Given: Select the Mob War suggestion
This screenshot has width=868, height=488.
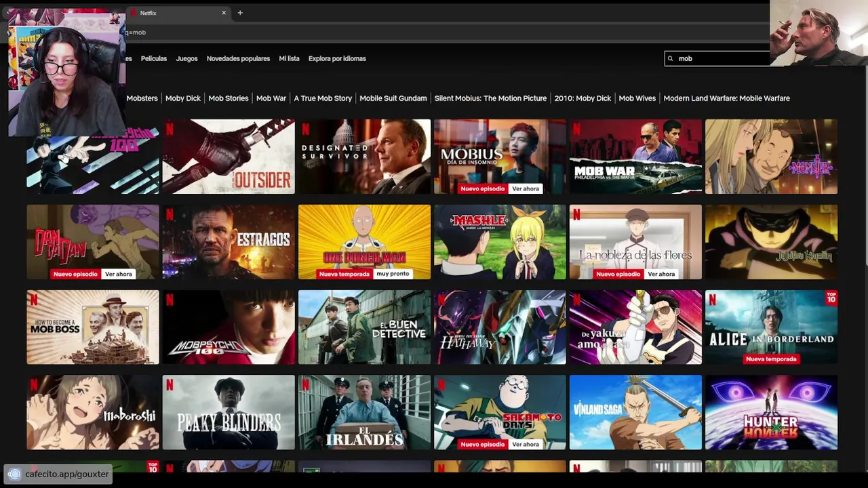Looking at the screenshot, I should (271, 98).
